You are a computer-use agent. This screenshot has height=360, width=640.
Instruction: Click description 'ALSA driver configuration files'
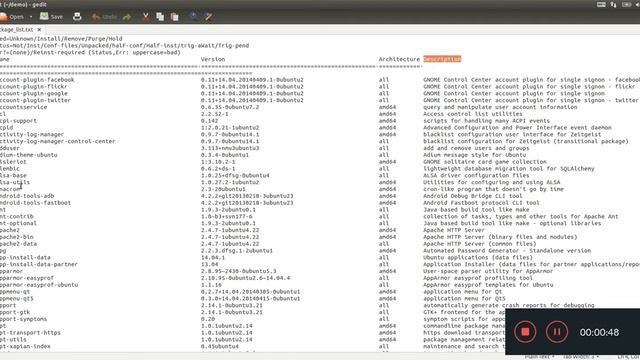(476, 176)
